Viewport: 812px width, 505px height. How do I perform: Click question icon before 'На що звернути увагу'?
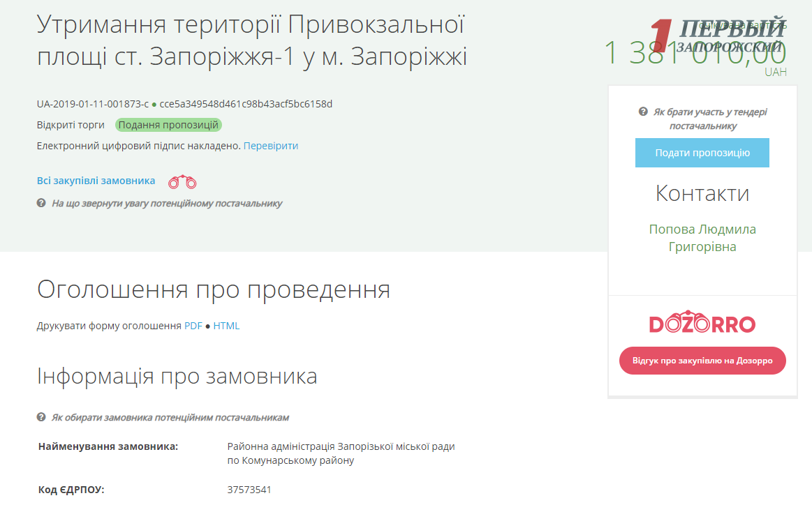[x=41, y=204]
